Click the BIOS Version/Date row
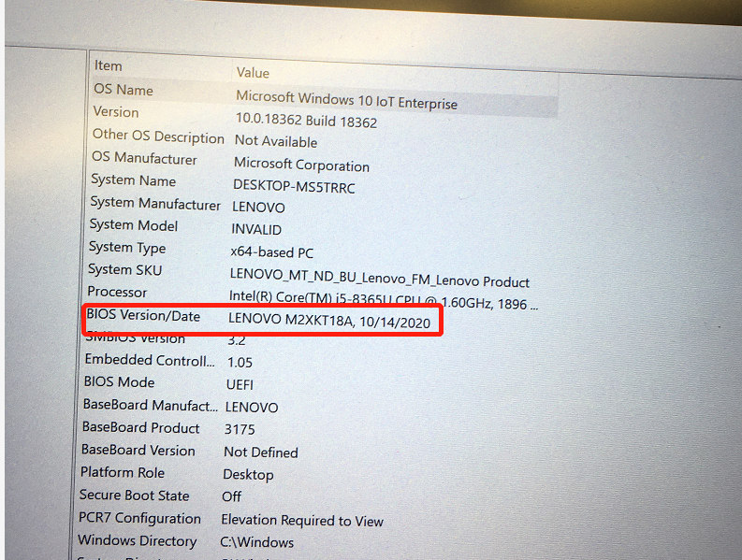This screenshot has width=742, height=560. (x=143, y=316)
